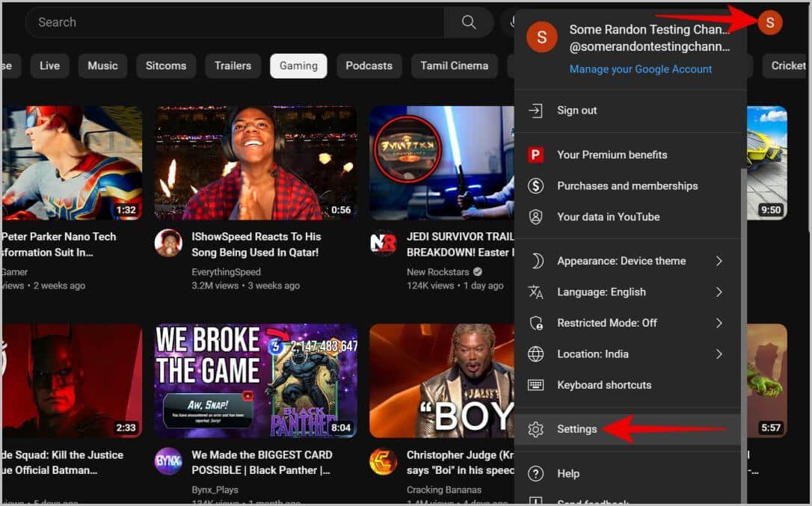The height and width of the screenshot is (506, 812).
Task: Select the Live filter chip
Action: click(49, 66)
